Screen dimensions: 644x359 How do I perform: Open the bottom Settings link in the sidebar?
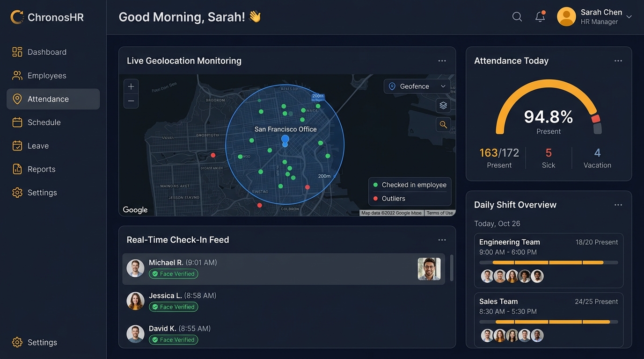click(x=53, y=342)
